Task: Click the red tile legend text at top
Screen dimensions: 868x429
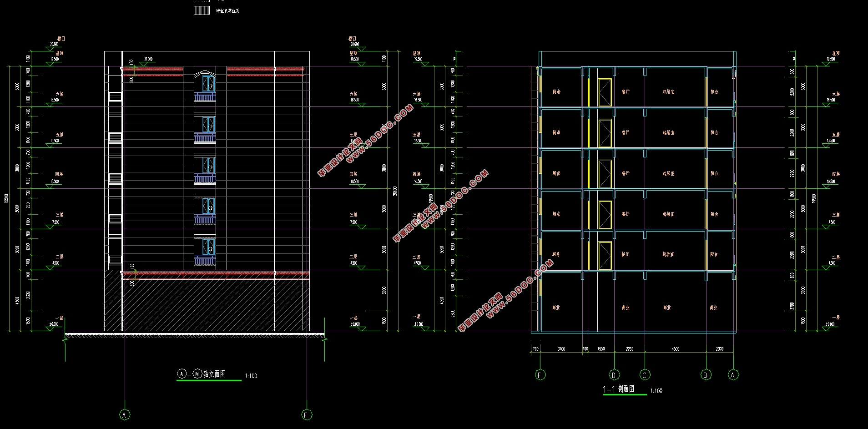Action: [228, 11]
